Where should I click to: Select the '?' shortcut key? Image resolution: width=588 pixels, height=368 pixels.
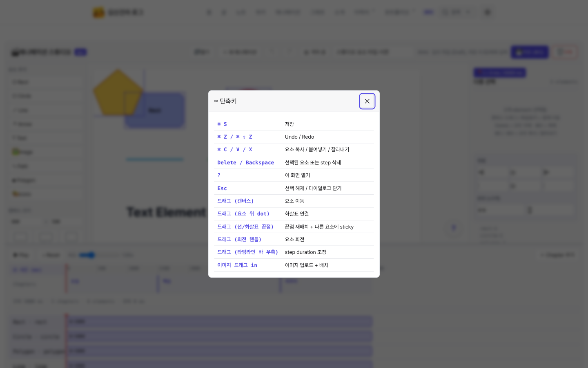tap(219, 175)
